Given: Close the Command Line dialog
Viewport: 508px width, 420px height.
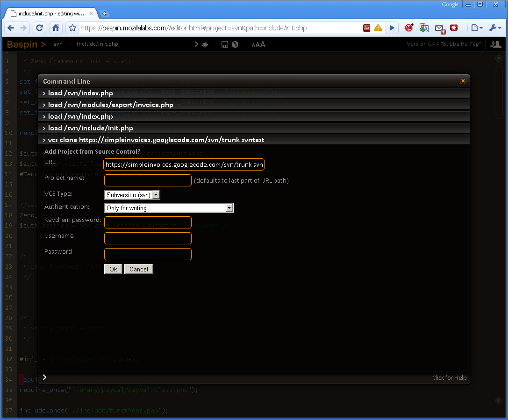Looking at the screenshot, I should click(x=463, y=81).
